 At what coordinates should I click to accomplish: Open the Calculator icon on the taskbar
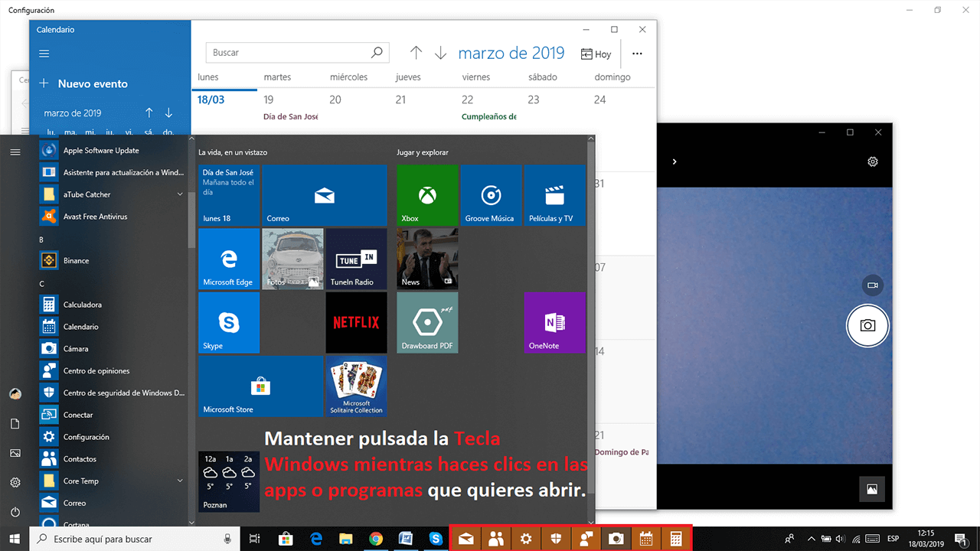click(x=676, y=539)
